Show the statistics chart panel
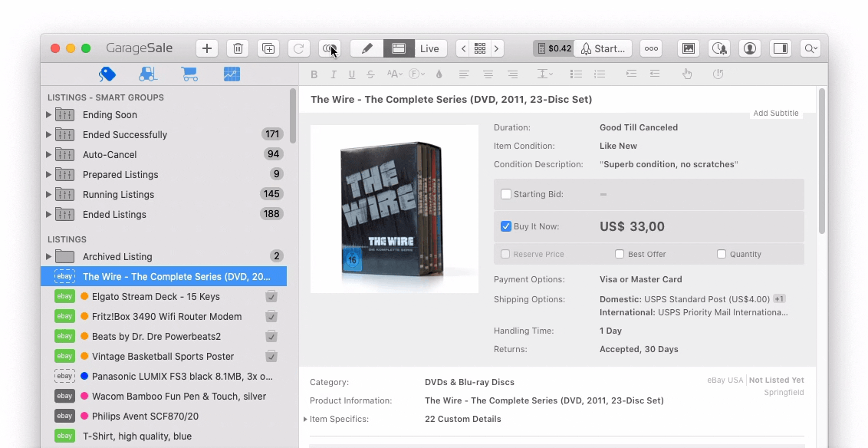Viewport: 868px width, 448px height. 232,74
